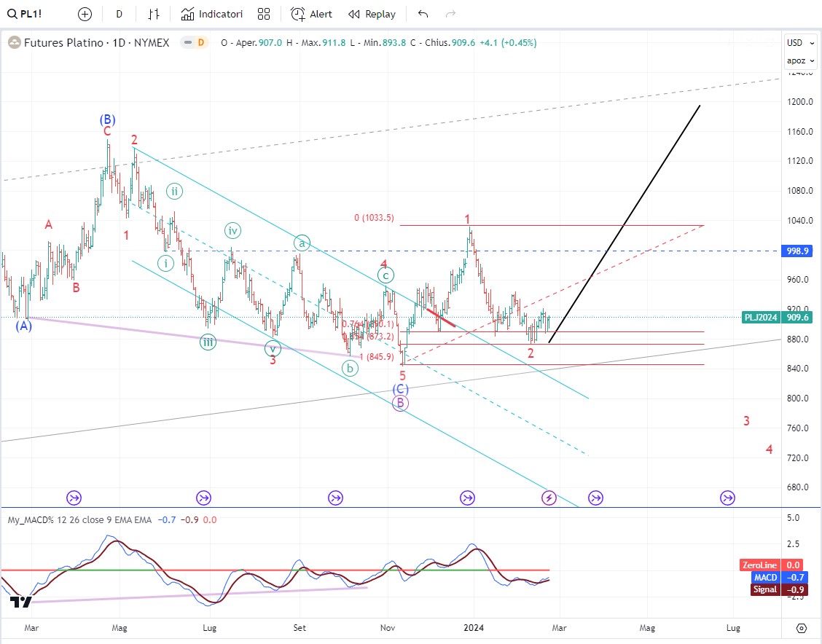Select the black projection trend line

pos(624,224)
